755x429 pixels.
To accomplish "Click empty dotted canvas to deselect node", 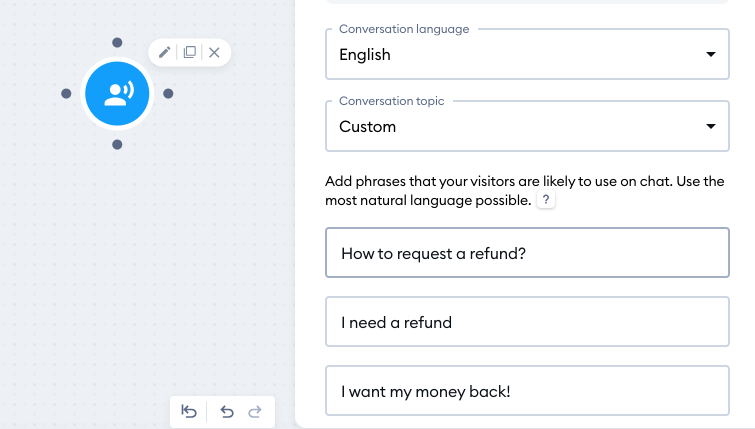I will 144,265.
